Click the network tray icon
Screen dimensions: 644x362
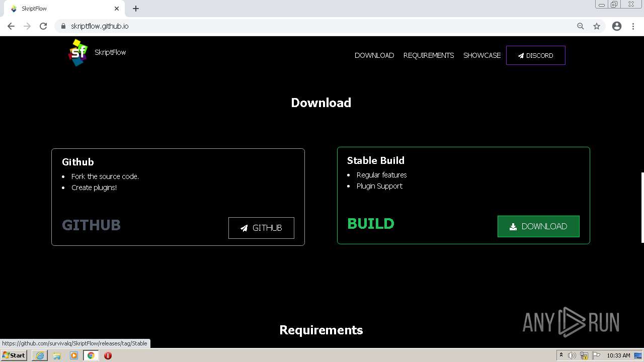tap(584, 355)
